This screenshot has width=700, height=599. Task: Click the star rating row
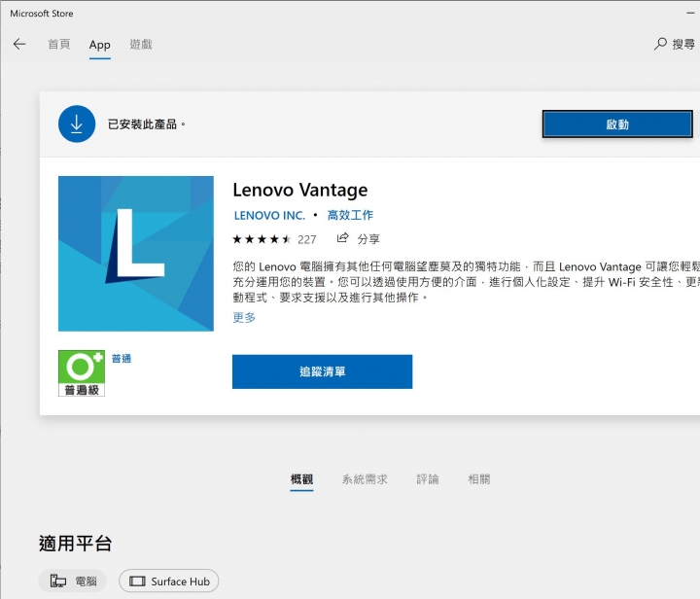[x=262, y=239]
